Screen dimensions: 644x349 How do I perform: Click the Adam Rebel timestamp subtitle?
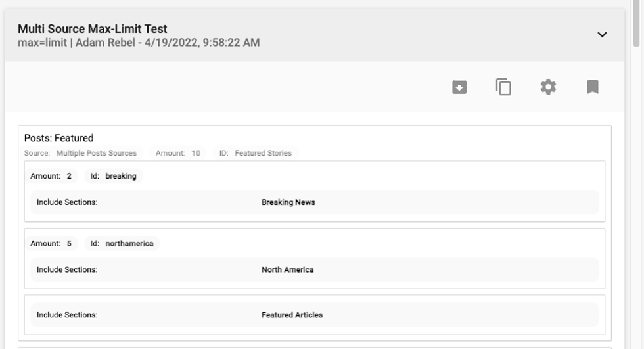[x=138, y=43]
